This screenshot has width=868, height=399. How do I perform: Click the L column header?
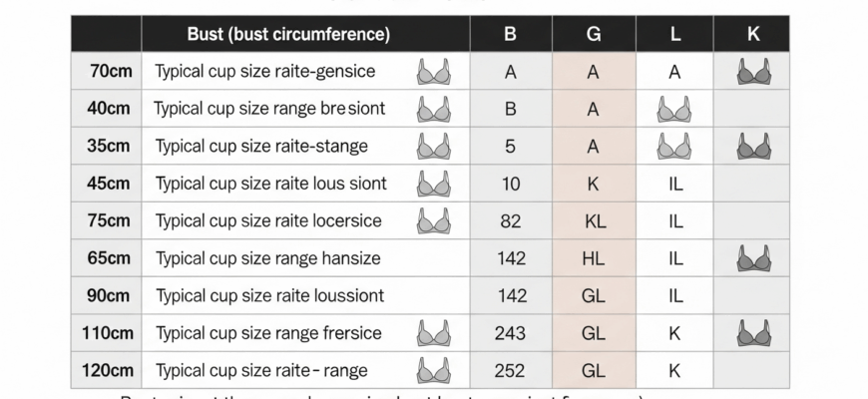(674, 34)
